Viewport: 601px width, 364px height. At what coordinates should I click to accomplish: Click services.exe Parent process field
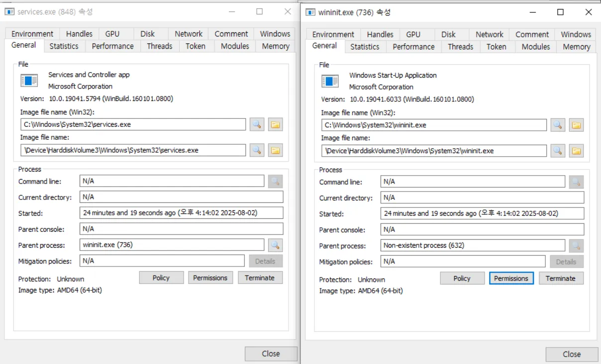coord(172,245)
